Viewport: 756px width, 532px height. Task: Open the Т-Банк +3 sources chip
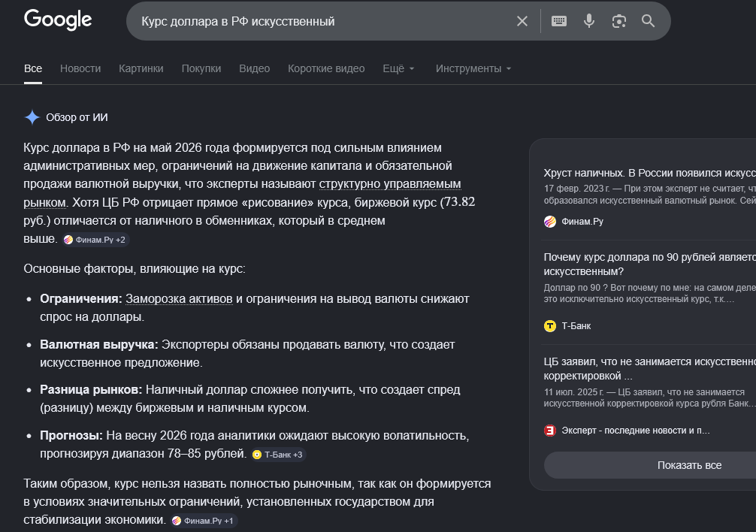pyautogui.click(x=278, y=455)
